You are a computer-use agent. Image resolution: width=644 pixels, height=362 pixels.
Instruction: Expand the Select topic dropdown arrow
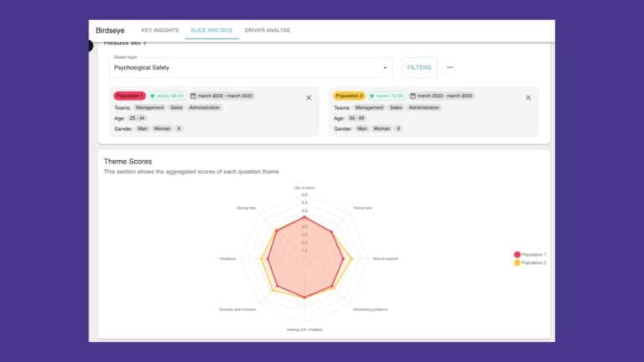(385, 68)
